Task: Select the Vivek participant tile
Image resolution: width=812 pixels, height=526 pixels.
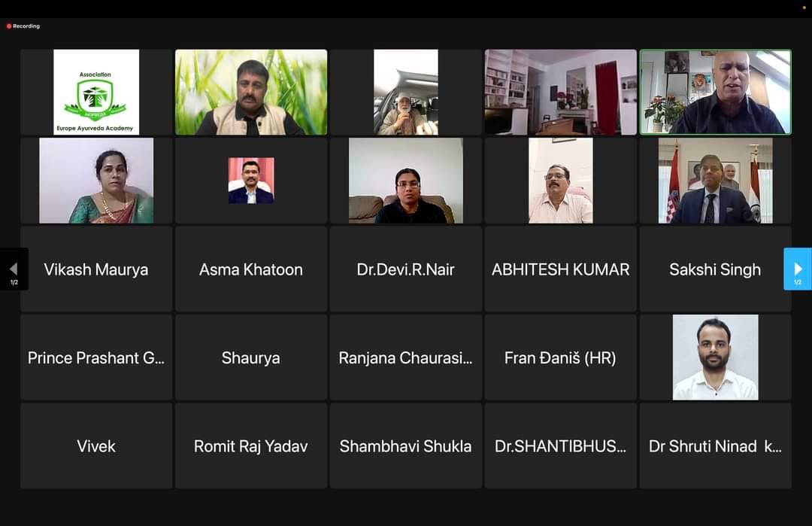Action: 96,445
